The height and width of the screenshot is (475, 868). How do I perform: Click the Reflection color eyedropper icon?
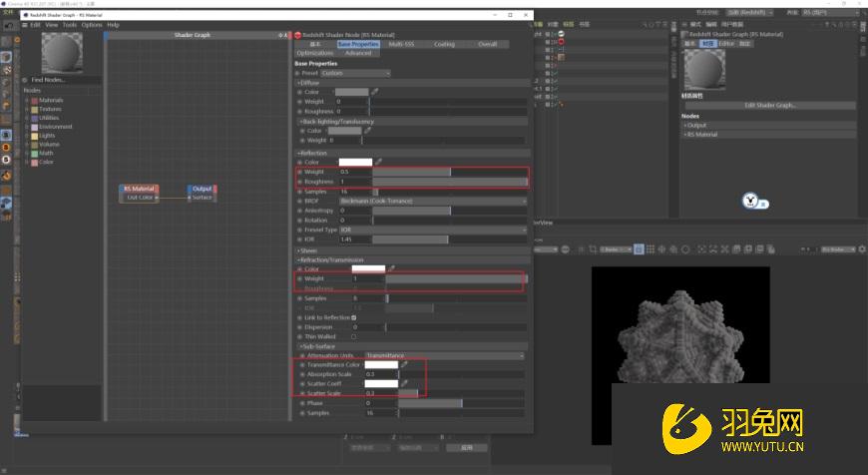(378, 162)
